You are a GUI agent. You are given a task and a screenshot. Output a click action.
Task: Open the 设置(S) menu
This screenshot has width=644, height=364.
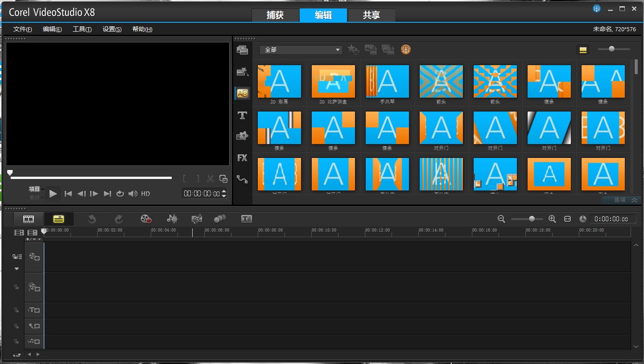(x=112, y=29)
